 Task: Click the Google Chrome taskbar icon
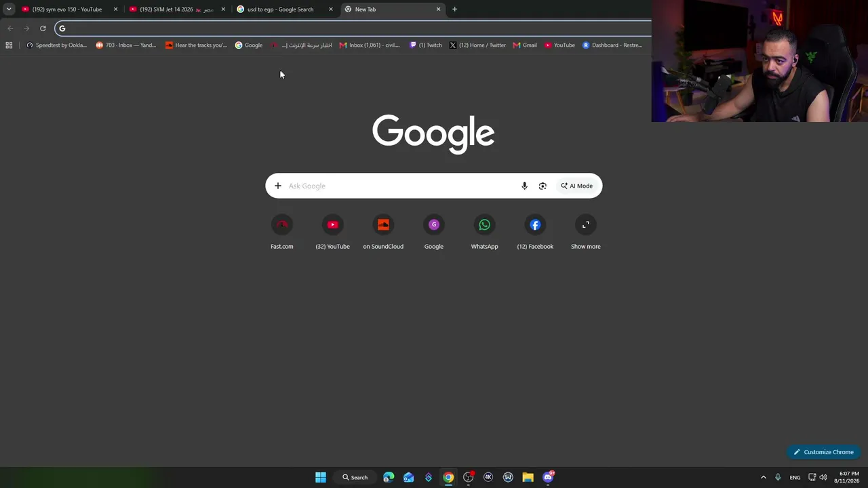tap(448, 477)
